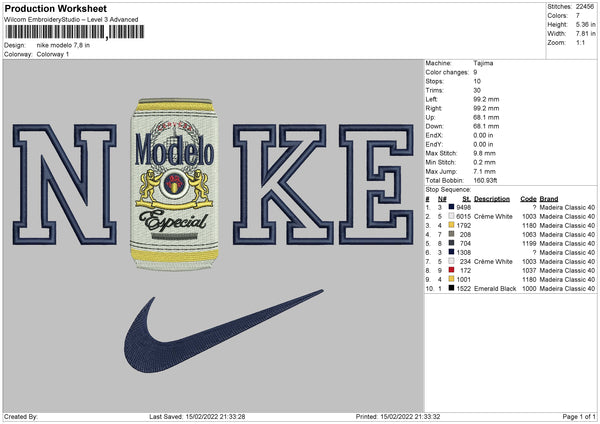The height and width of the screenshot is (424, 600).
Task: Pick the yellow swatch next to 1792 stitches
Action: point(451,225)
